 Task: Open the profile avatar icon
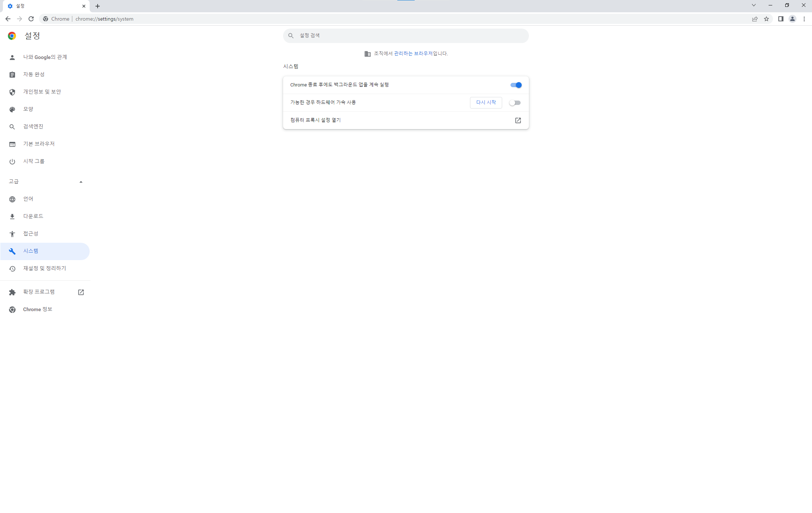pyautogui.click(x=792, y=19)
